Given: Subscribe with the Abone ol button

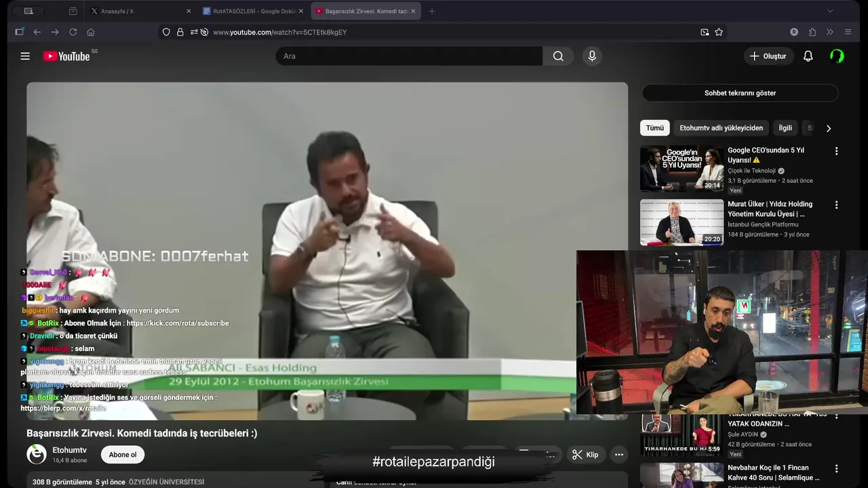Looking at the screenshot, I should 123,455.
